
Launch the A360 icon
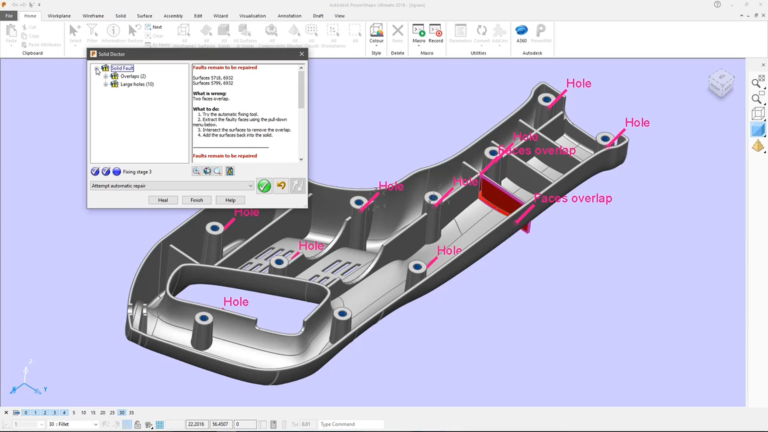click(x=521, y=33)
